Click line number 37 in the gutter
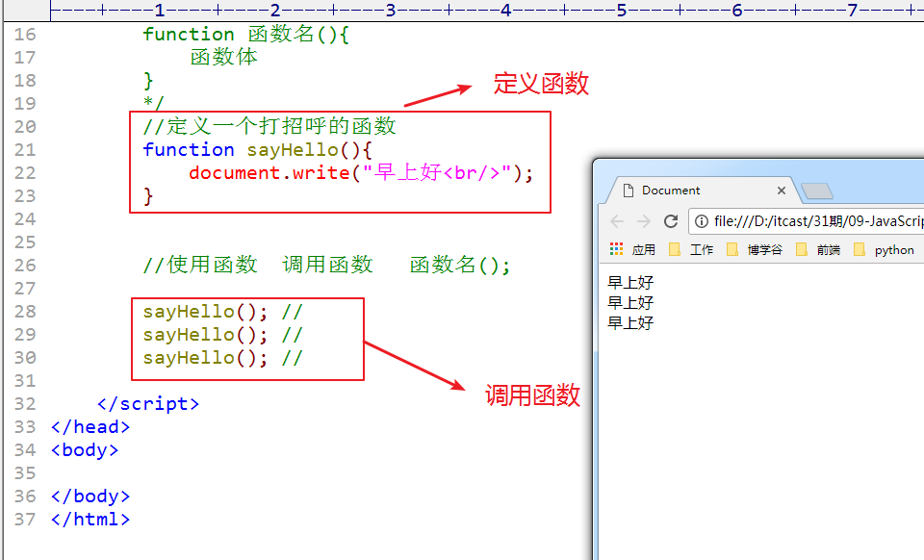The height and width of the screenshot is (560, 924). pyautogui.click(x=25, y=520)
